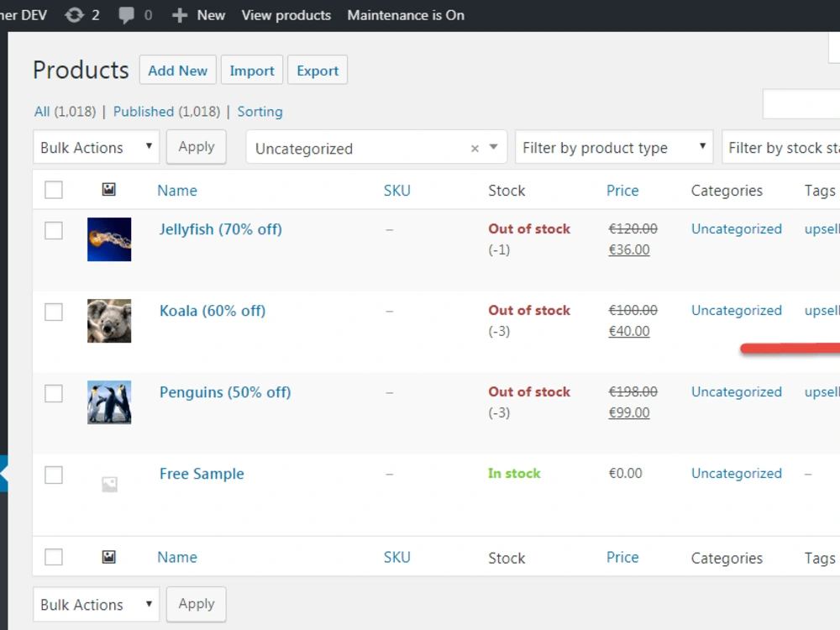
Task: Open the Koala (60% off) product
Action: [x=213, y=311]
